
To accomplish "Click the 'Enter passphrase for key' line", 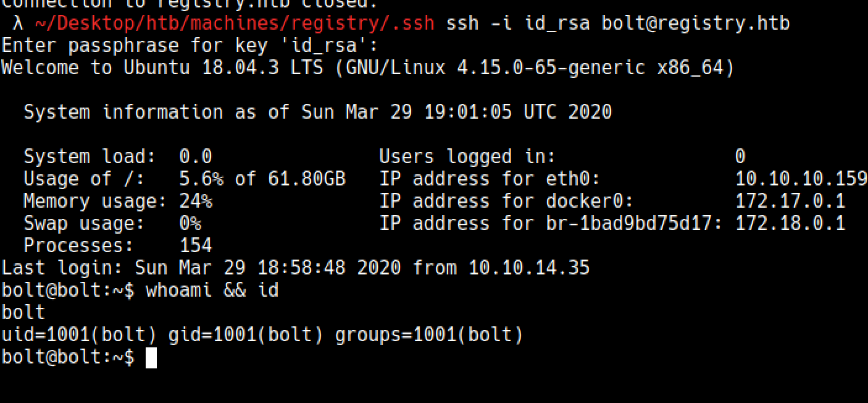I will tap(190, 46).
